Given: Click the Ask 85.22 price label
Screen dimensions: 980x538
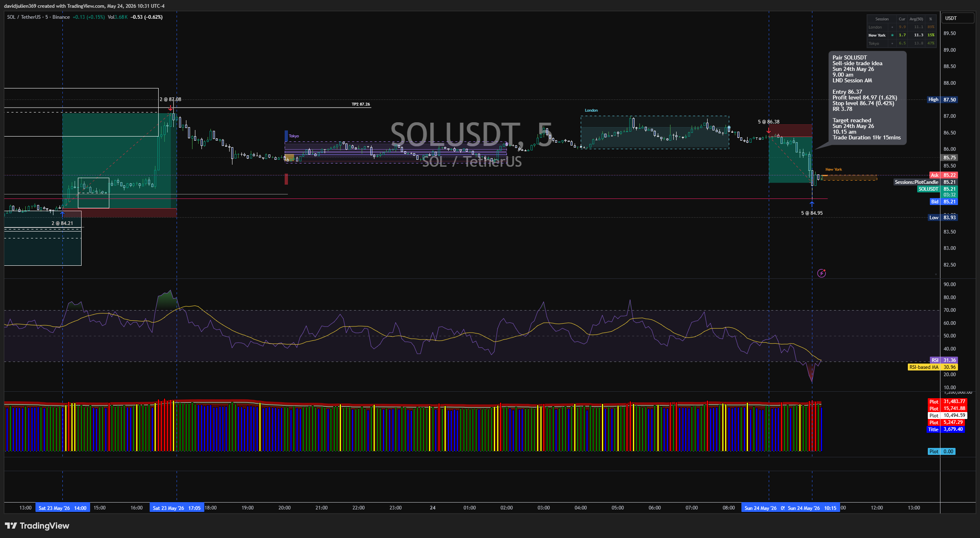Looking at the screenshot, I should (x=943, y=175).
